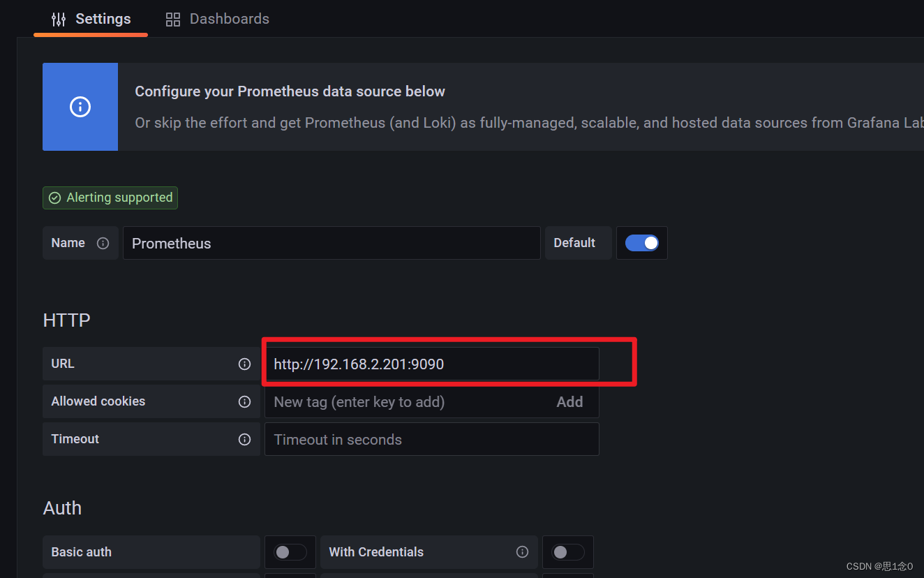Click info icon beside Timeout label
Viewport: 924px width, 578px height.
click(x=244, y=439)
